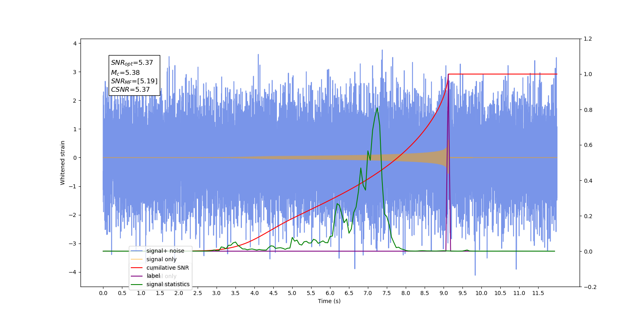Click the time-axis tick label 6.5

[x=349, y=293]
